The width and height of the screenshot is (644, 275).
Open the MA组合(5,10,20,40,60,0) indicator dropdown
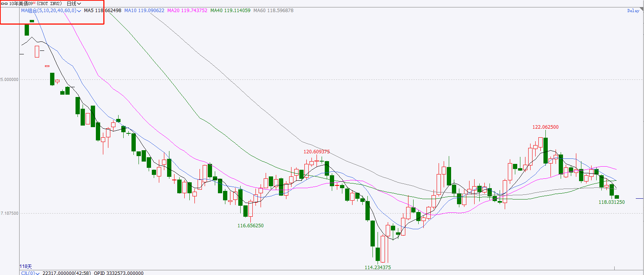(x=51, y=11)
